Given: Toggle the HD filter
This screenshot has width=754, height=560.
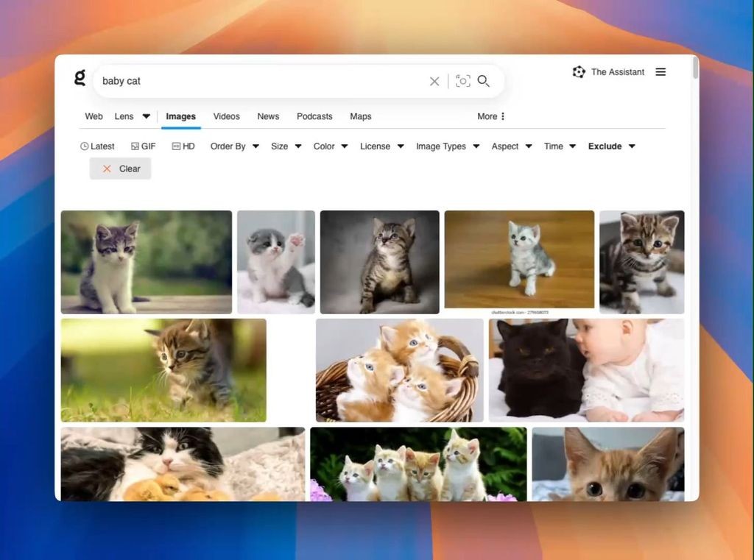Looking at the screenshot, I should (183, 146).
